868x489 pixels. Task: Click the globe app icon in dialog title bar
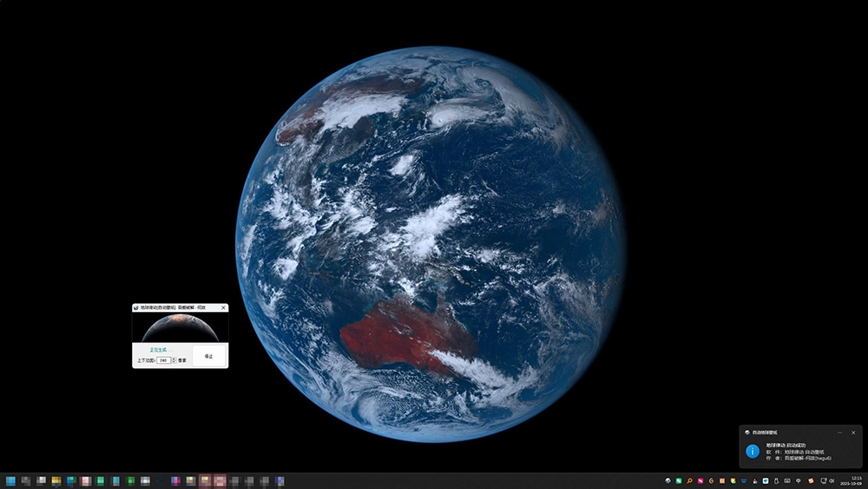pos(136,307)
